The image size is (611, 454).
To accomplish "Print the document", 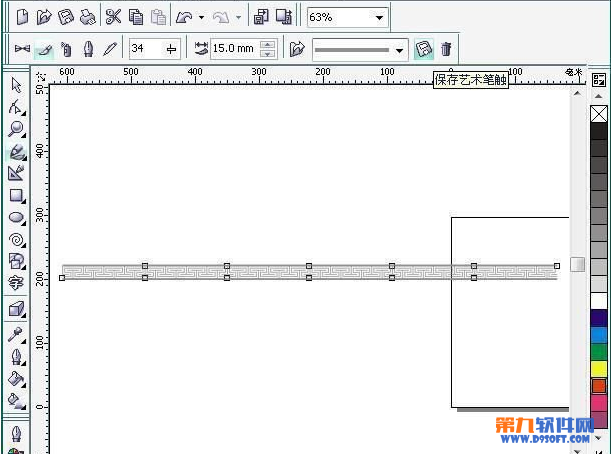I will 88,17.
